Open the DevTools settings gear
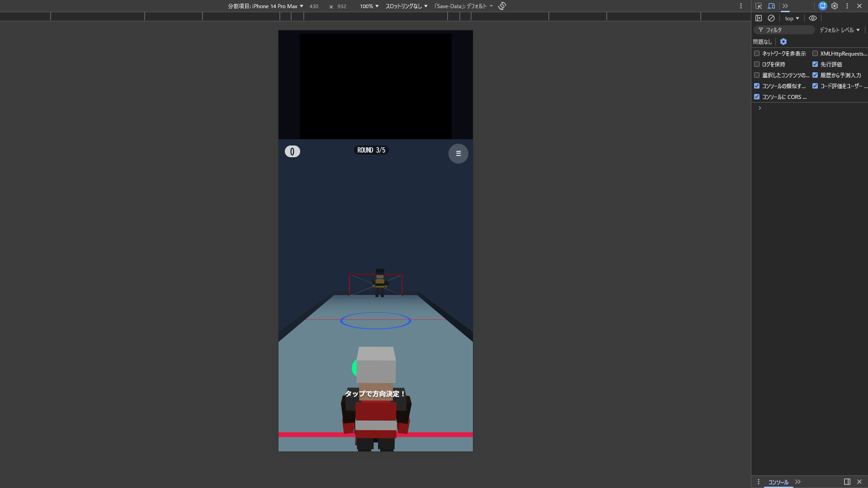This screenshot has height=488, width=868. 835,6
